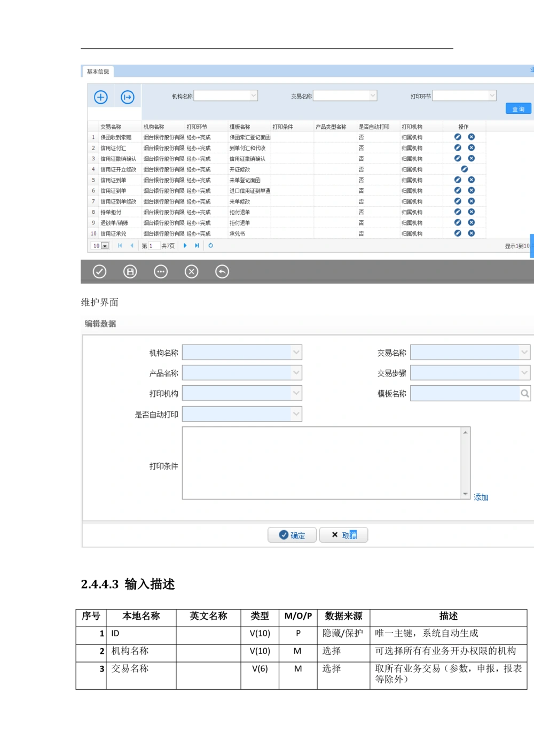The width and height of the screenshot is (534, 756).
Task: Click the return arrow icon in bottom toolbar
Action: (222, 272)
